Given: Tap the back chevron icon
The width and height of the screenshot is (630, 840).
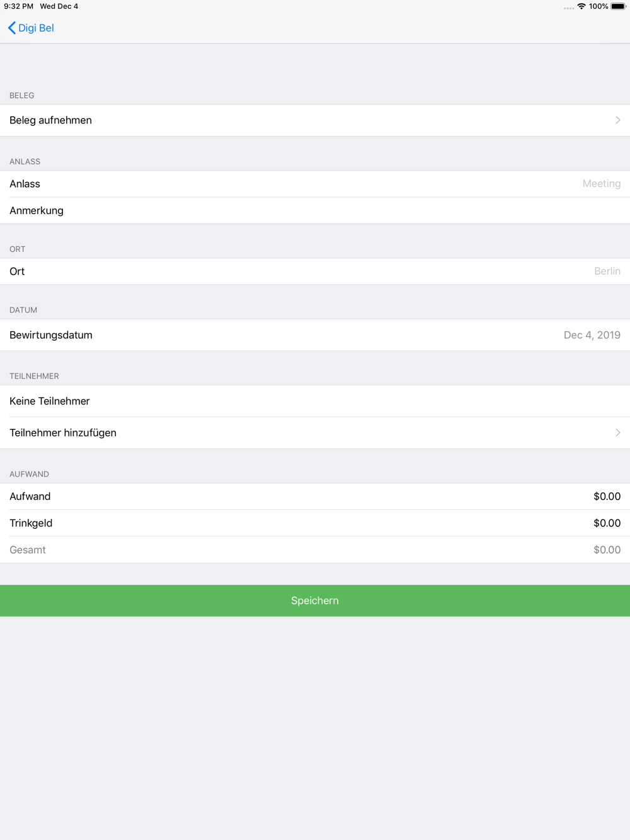Looking at the screenshot, I should coord(11,28).
